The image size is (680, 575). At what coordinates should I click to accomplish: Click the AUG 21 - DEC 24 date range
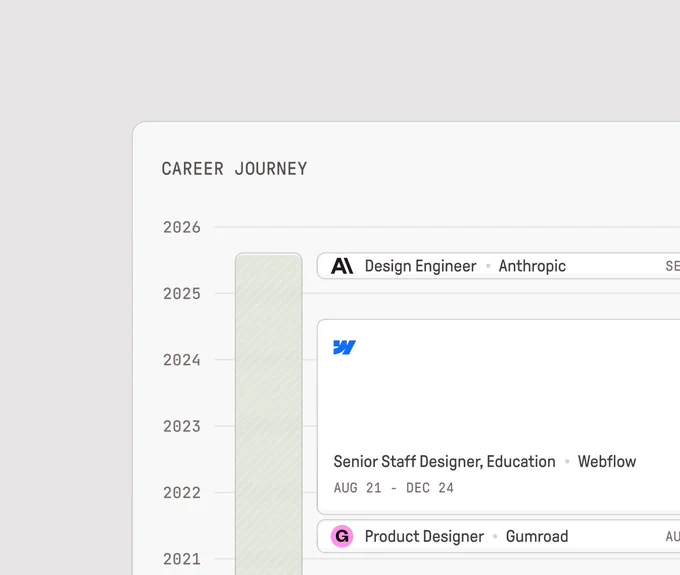pyautogui.click(x=393, y=488)
